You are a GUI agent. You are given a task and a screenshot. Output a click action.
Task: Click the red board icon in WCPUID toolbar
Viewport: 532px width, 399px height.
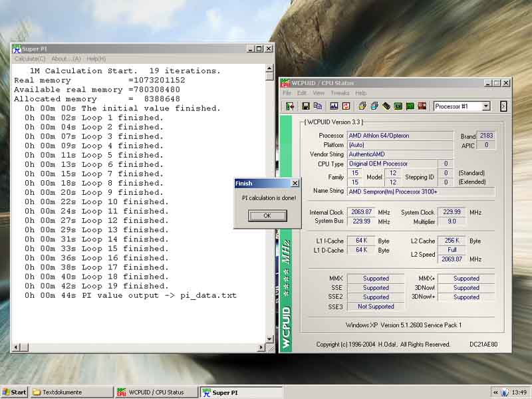(x=422, y=106)
